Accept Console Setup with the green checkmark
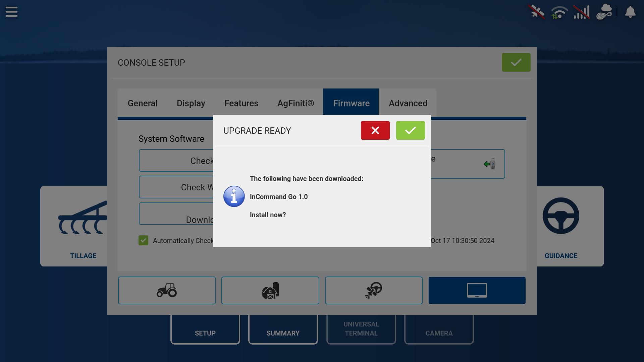This screenshot has height=362, width=644. click(x=516, y=62)
